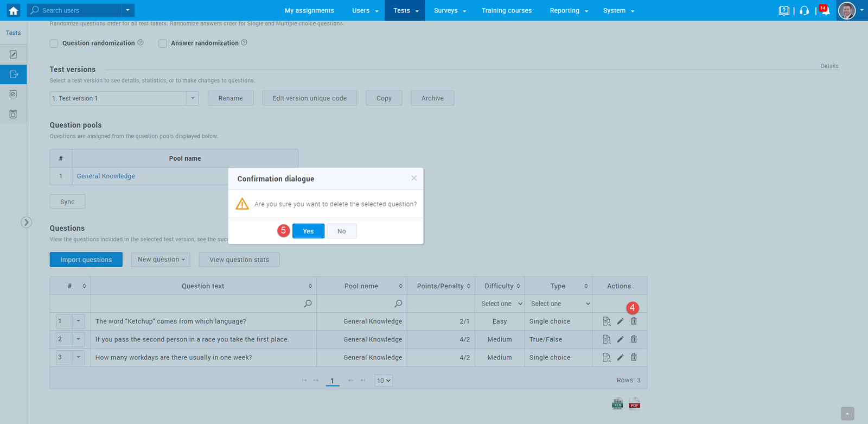Enable Answer randomization checkbox
868x424 pixels.
point(163,43)
